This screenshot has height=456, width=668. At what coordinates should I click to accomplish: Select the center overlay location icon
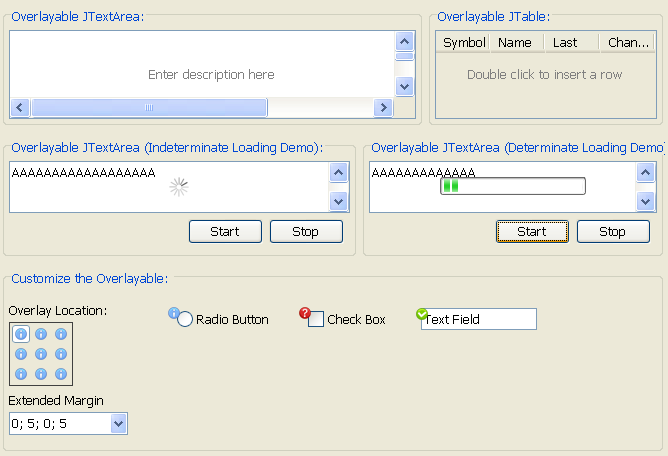click(41, 354)
